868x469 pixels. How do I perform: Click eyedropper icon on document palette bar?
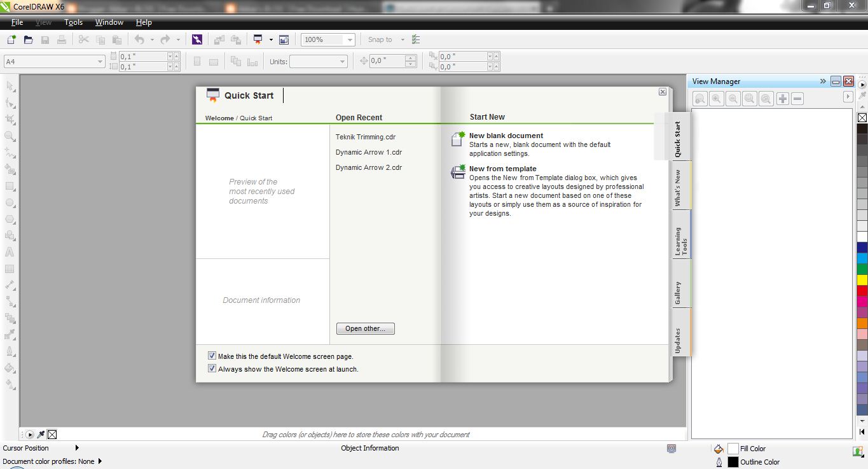[x=41, y=435]
